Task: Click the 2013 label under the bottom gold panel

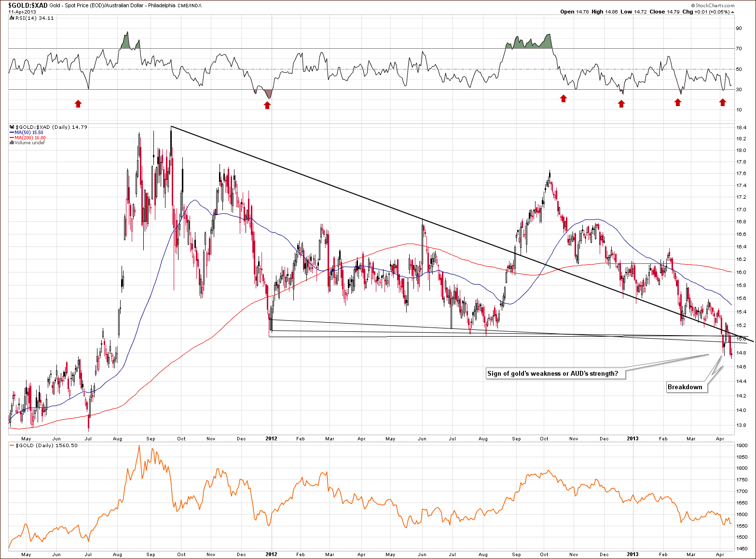Action: coord(632,555)
